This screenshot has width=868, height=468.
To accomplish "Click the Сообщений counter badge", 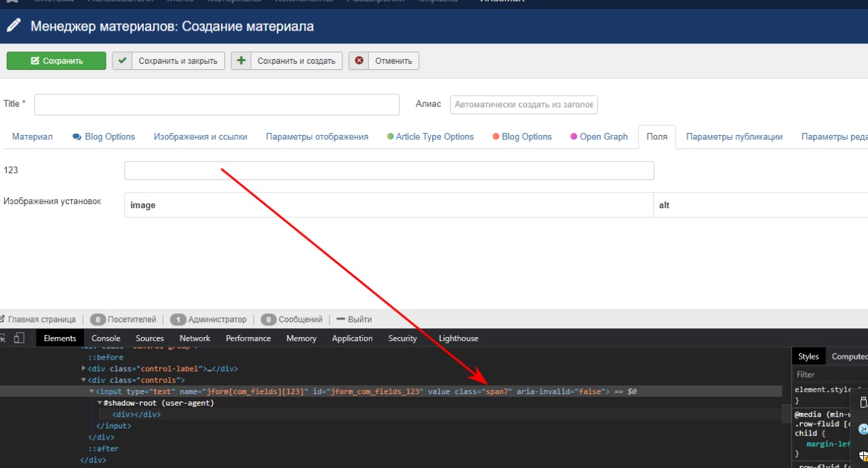I will tap(268, 319).
